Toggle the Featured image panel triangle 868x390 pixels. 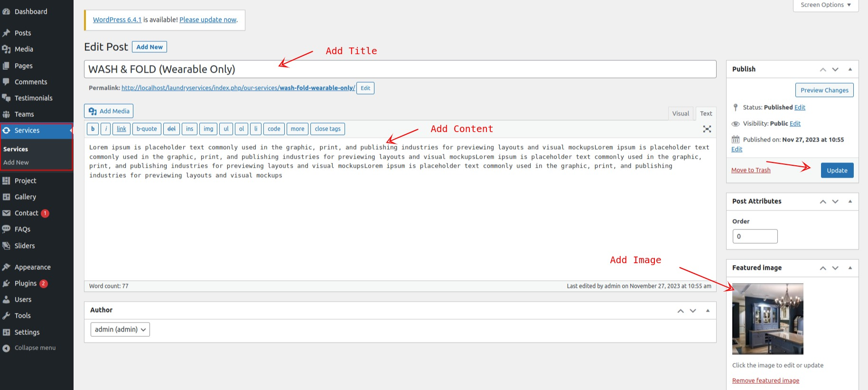pos(850,268)
